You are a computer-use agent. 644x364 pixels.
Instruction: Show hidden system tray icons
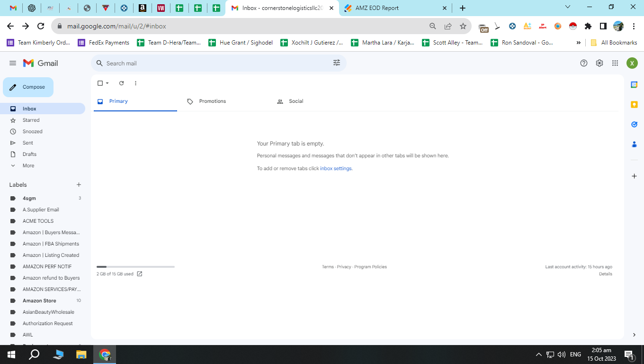coord(538,355)
